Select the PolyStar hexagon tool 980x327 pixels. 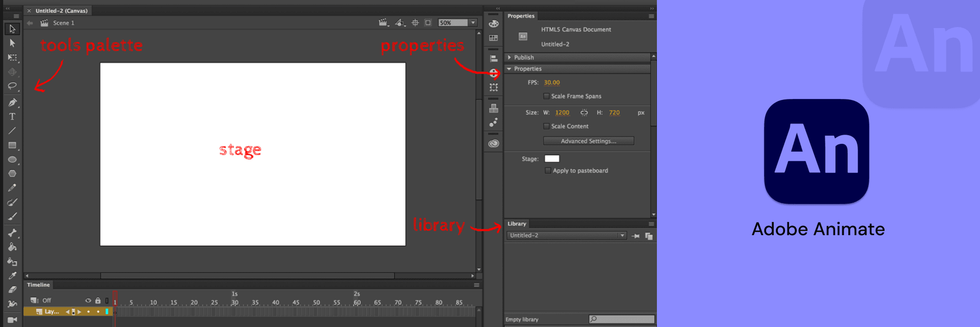click(12, 174)
